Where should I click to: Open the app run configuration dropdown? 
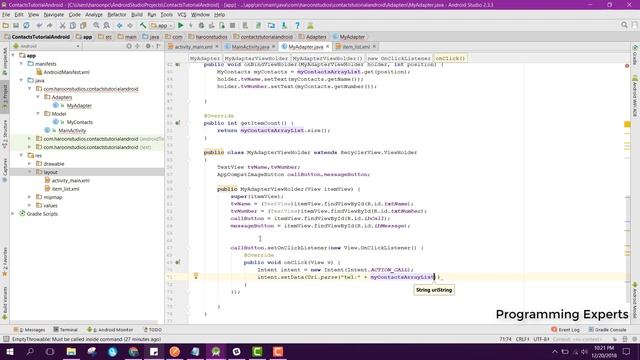pyautogui.click(x=162, y=25)
